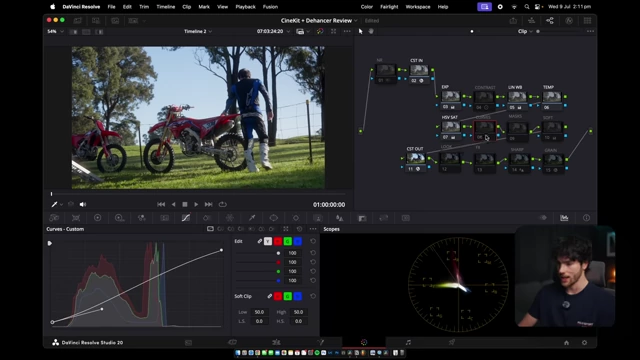Mute the viewer audio speaker icon

(83, 204)
